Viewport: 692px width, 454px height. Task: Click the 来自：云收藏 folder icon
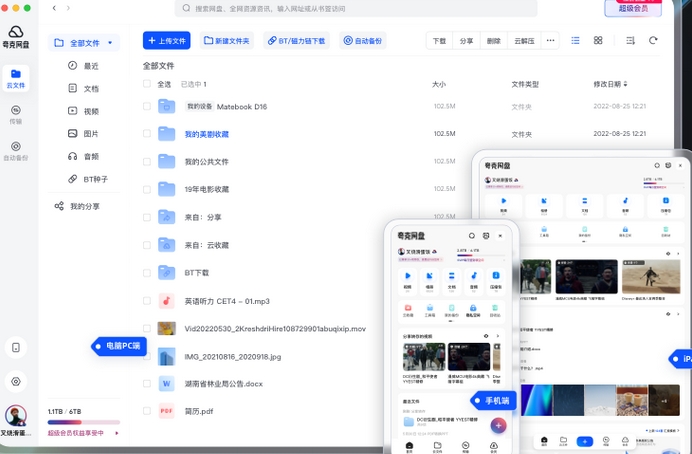coord(167,245)
